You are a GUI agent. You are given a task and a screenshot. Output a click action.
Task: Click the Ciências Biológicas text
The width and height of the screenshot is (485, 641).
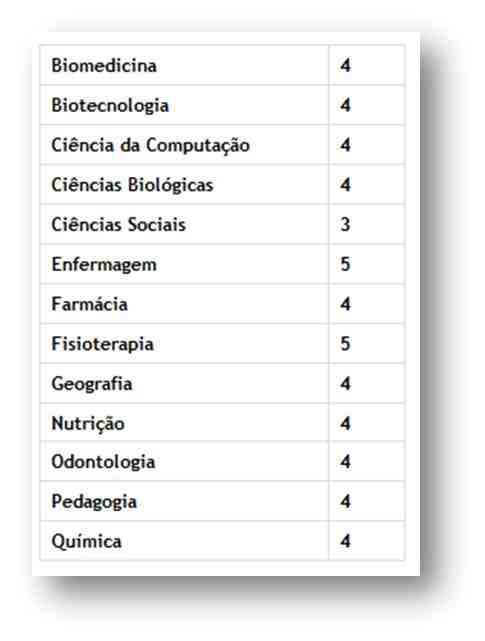132,185
